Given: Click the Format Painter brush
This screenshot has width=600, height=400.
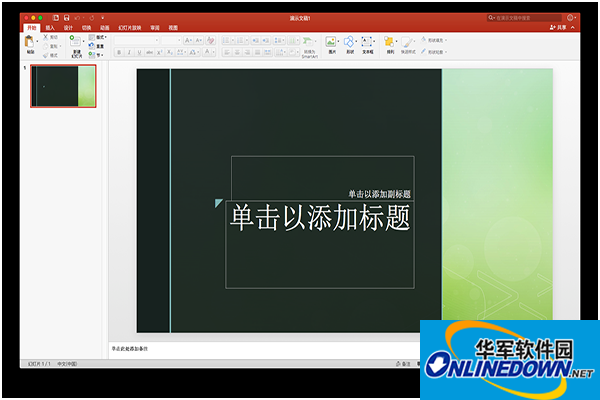Looking at the screenshot, I should (x=46, y=56).
